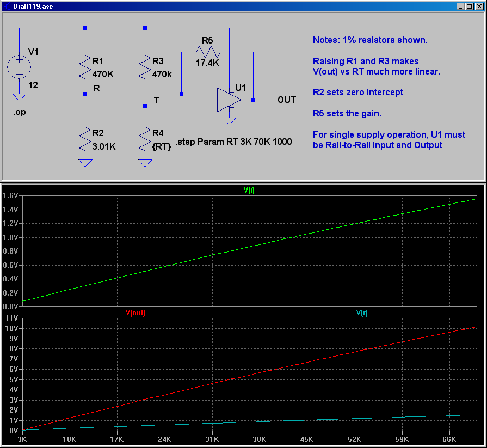Image resolution: width=487 pixels, height=448 pixels.
Task: Click the U1 op-amp triangle symbol
Action: click(x=229, y=100)
